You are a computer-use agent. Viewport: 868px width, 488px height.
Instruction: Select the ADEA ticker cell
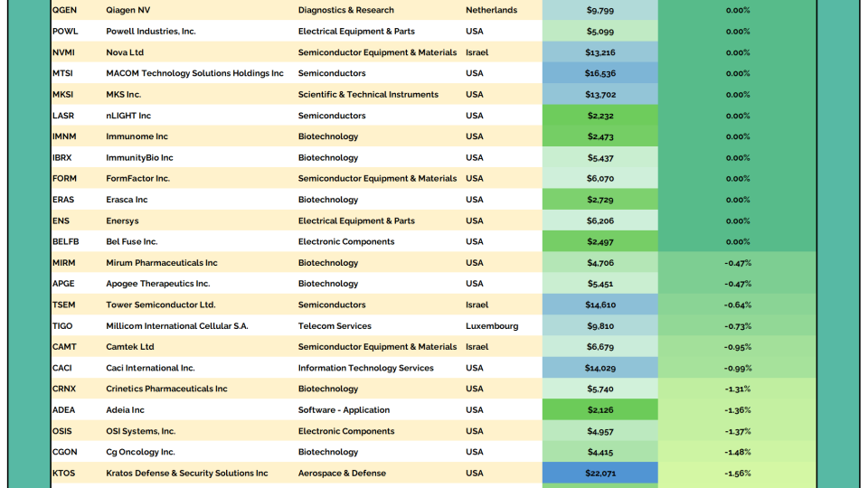coord(63,409)
